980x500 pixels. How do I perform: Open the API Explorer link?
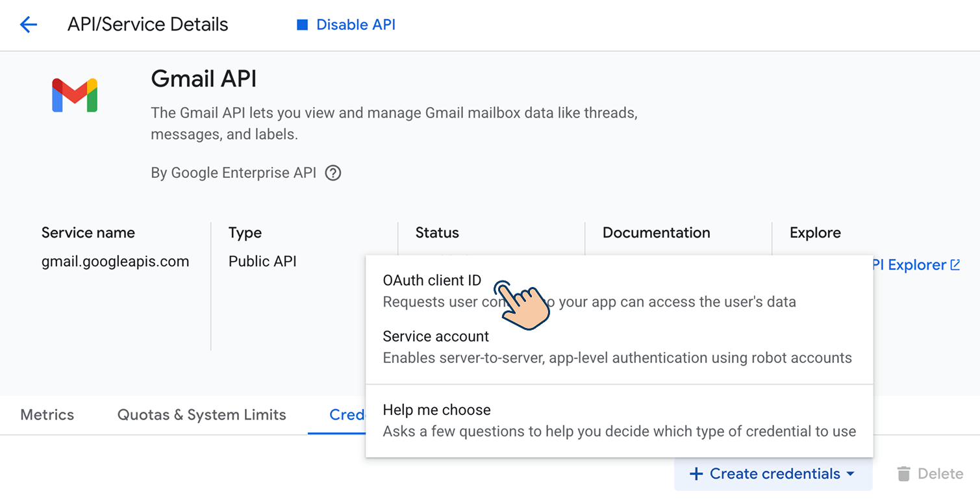[916, 265]
